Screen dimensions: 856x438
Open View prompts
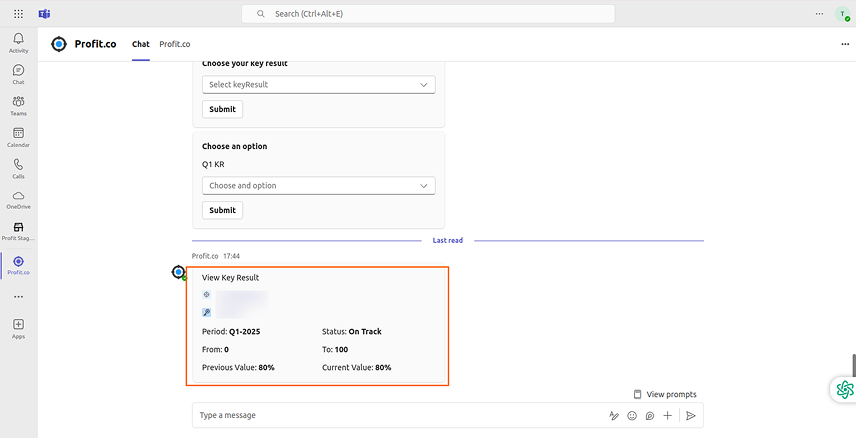click(665, 394)
